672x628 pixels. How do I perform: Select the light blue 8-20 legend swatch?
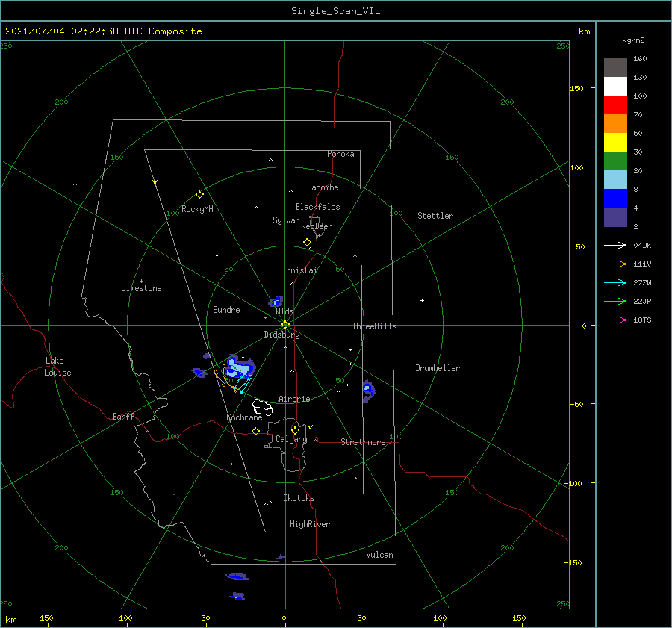click(615, 180)
